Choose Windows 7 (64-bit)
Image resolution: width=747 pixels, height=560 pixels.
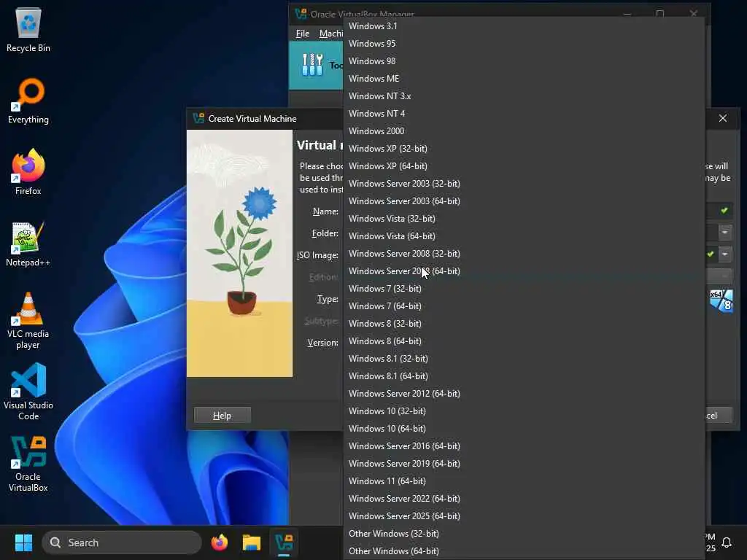click(524, 306)
